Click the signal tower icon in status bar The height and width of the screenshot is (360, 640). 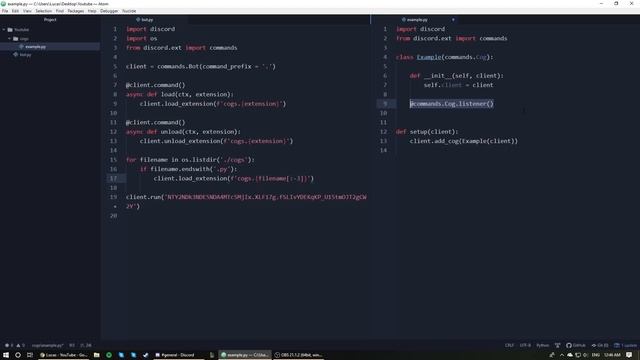(558, 345)
